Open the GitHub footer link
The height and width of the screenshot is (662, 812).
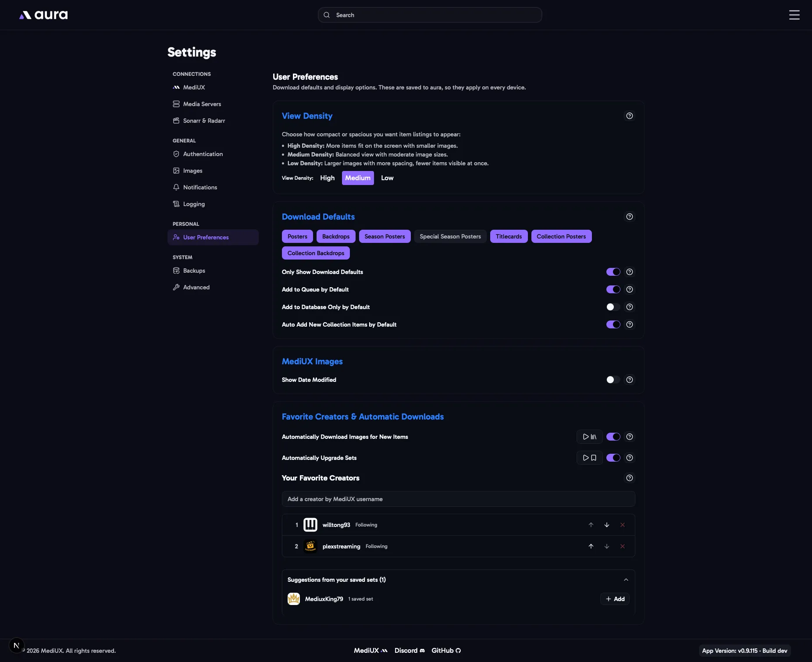pos(446,651)
